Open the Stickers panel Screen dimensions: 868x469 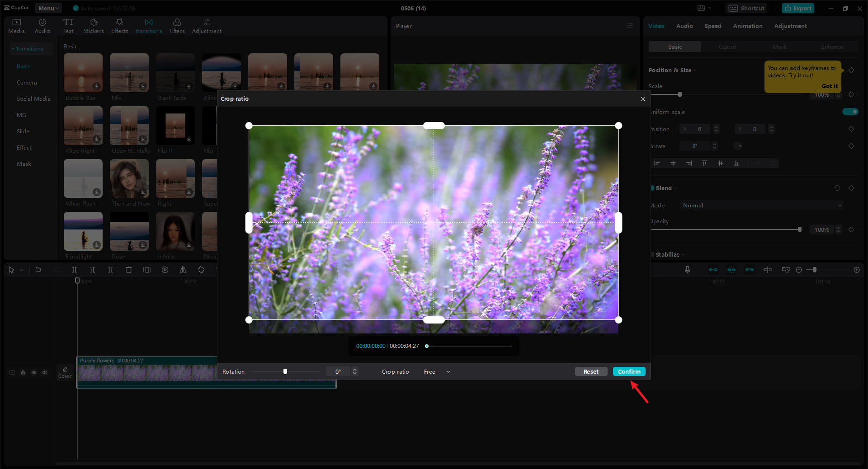point(94,25)
